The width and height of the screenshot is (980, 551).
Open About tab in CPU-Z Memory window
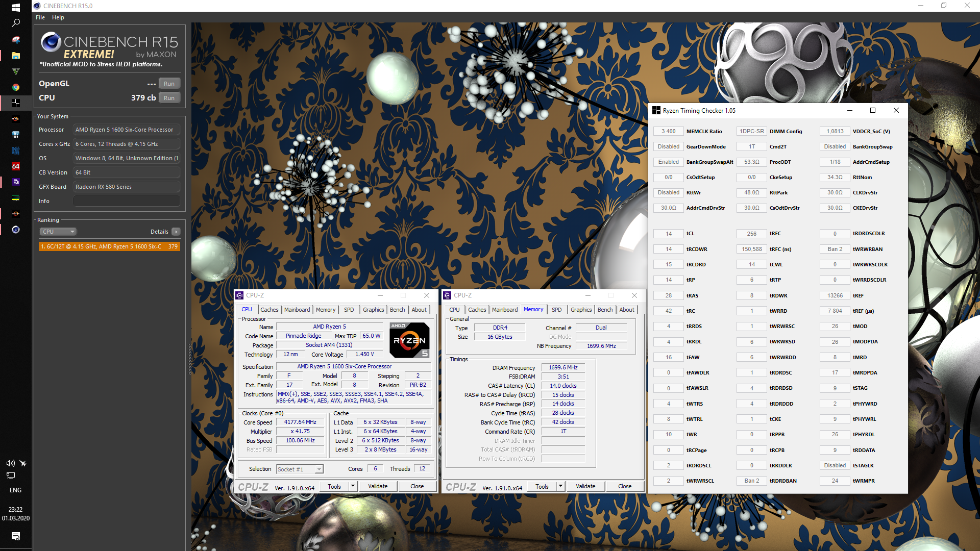point(627,310)
